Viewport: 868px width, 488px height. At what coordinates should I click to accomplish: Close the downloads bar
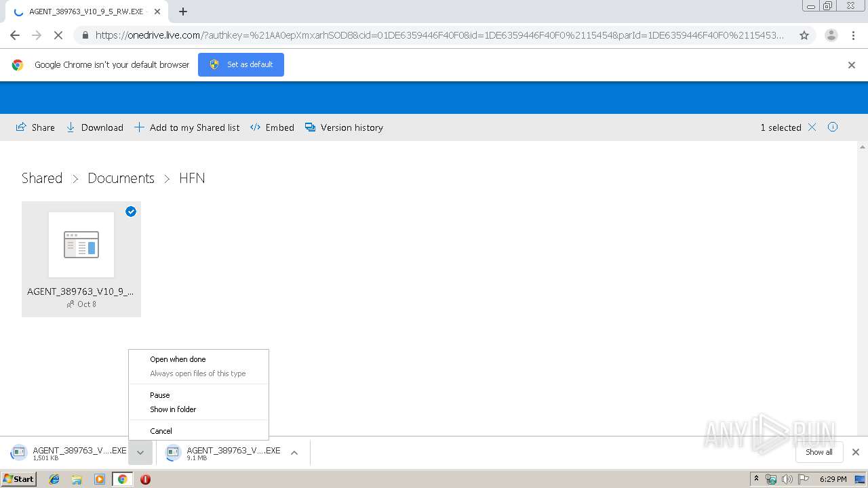pos(856,452)
